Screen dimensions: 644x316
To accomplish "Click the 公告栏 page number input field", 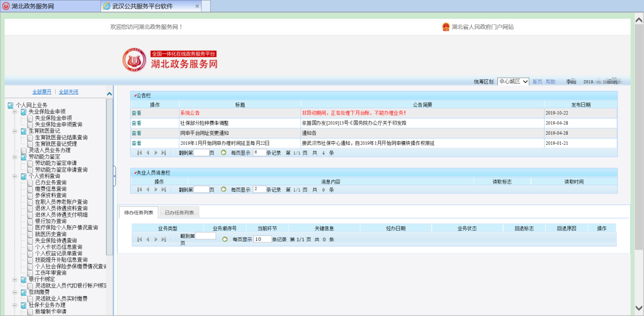I will coord(201,152).
